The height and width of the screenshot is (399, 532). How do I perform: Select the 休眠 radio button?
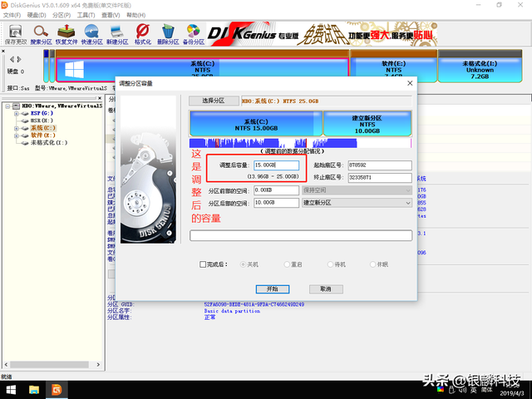tap(373, 264)
